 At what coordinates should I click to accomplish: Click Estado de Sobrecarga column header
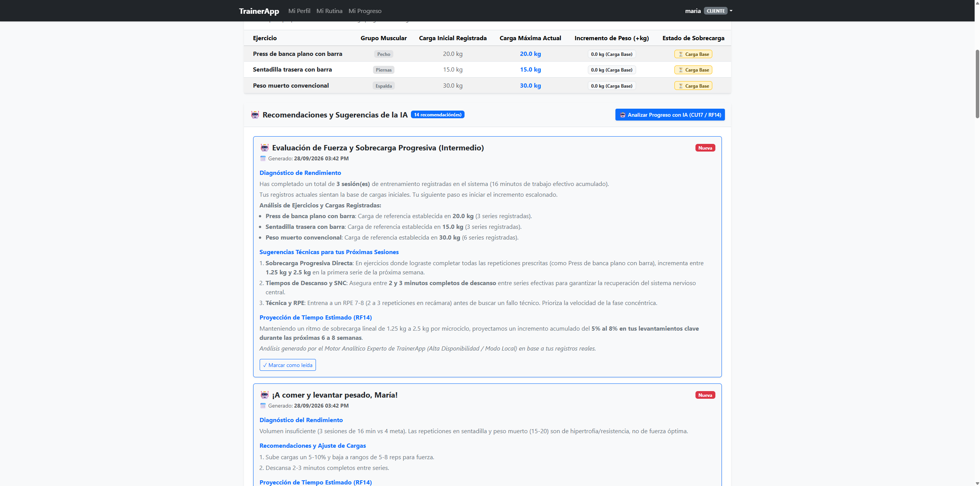pyautogui.click(x=693, y=38)
